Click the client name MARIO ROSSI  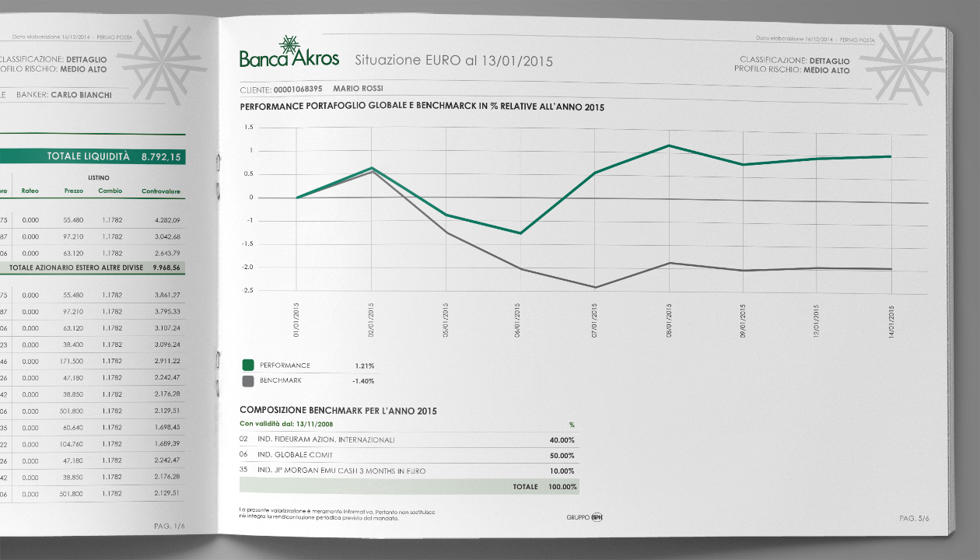358,89
